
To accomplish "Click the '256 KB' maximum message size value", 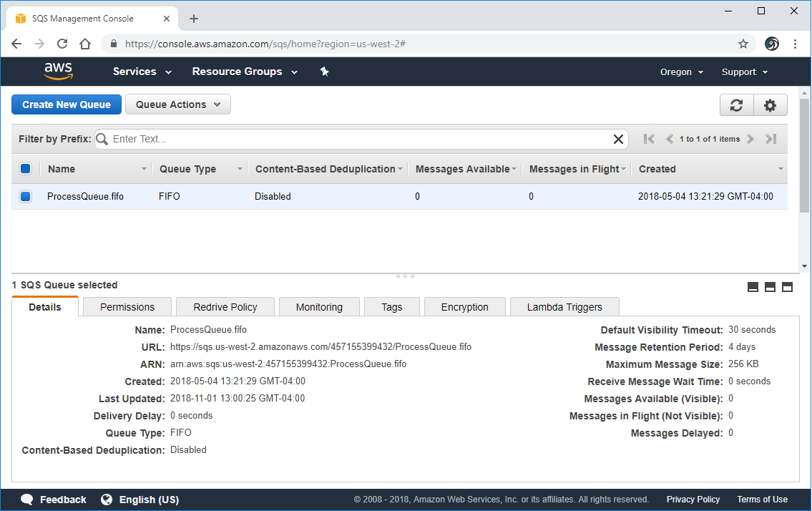I will [x=743, y=364].
